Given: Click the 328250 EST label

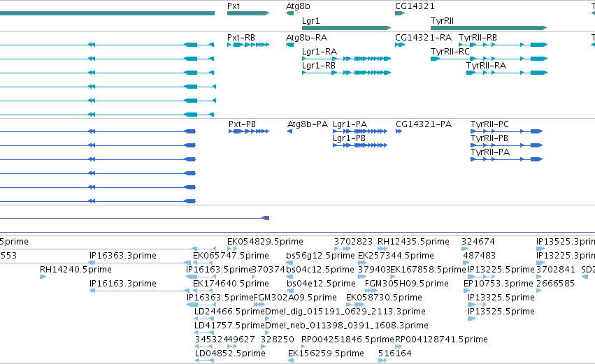Looking at the screenshot, I should tap(278, 340).
